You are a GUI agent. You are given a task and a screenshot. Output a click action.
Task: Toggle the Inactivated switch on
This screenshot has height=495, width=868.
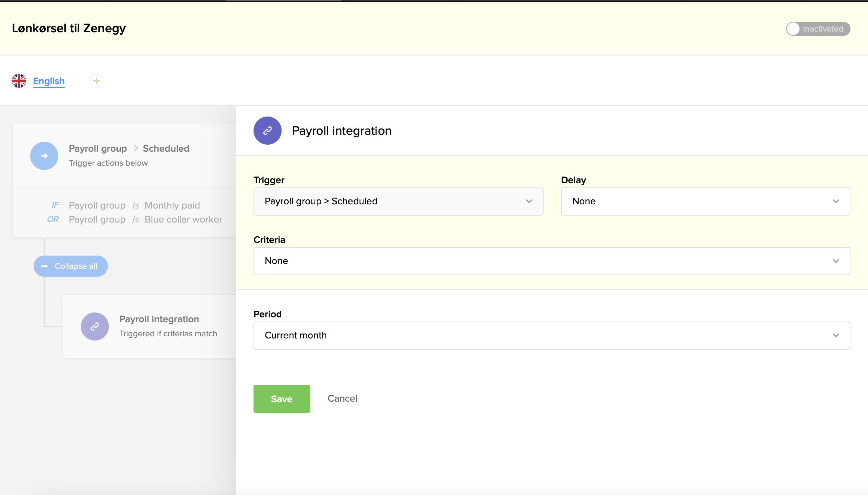tap(817, 29)
